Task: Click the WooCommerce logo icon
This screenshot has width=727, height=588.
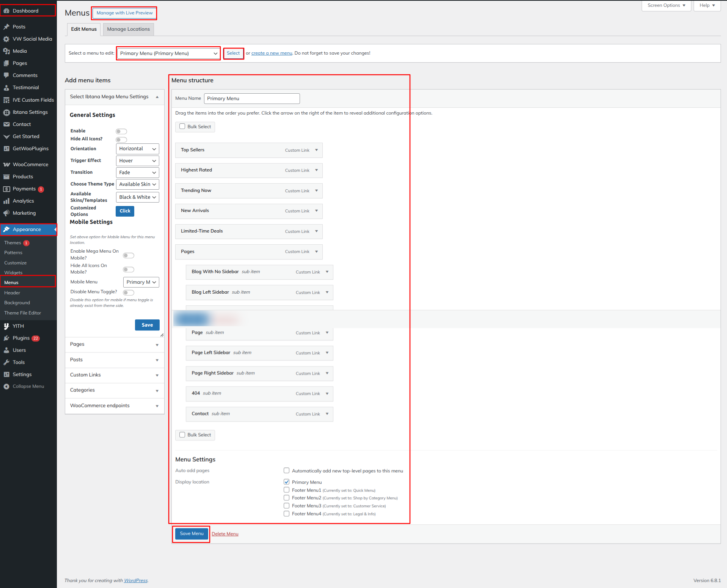Action: point(6,164)
